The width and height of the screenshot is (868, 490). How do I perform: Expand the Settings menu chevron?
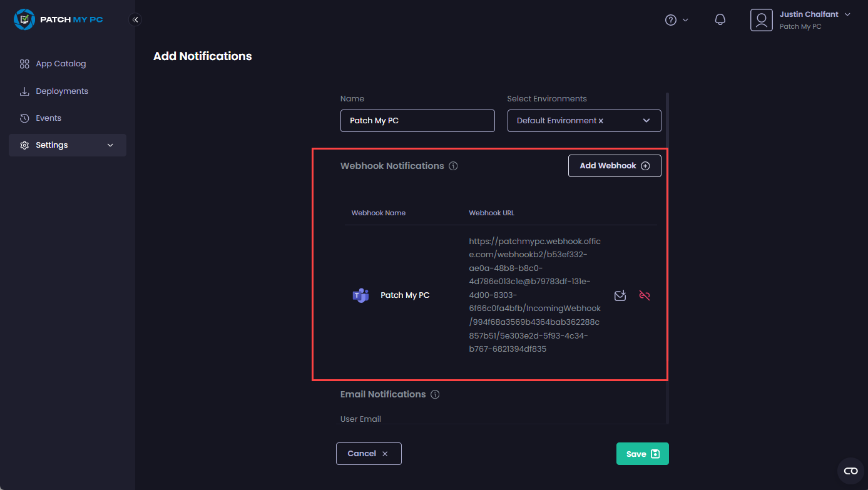pos(111,145)
